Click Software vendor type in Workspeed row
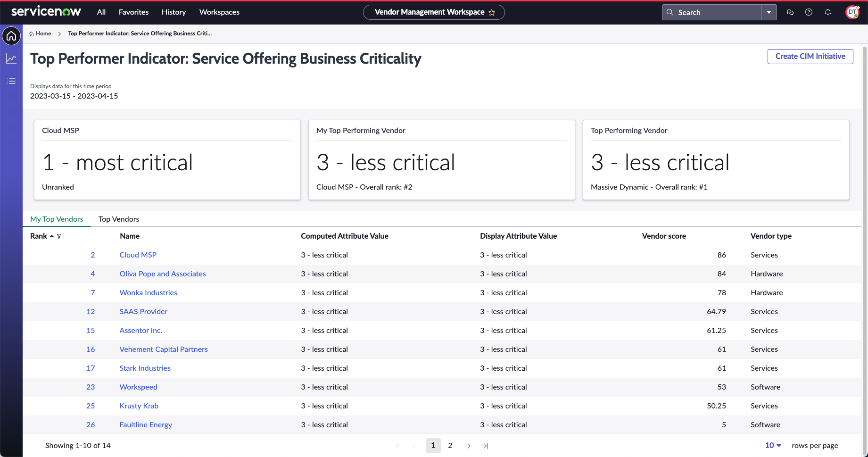This screenshot has height=457, width=868. pyautogui.click(x=765, y=387)
